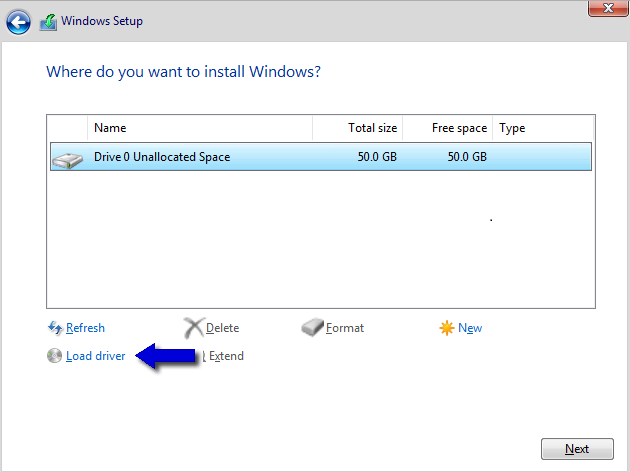Click the Type column header
Image resolution: width=630 pixels, height=472 pixels.
pyautogui.click(x=543, y=128)
